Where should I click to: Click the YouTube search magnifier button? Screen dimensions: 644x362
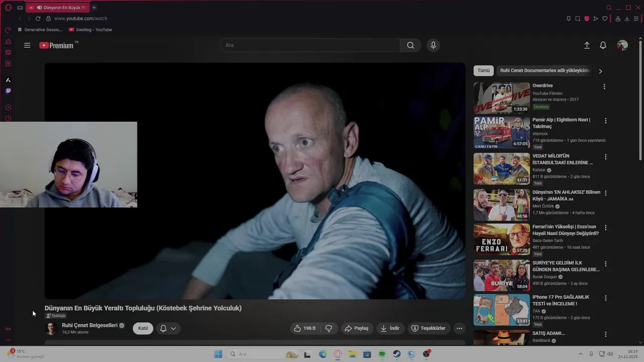point(411,45)
